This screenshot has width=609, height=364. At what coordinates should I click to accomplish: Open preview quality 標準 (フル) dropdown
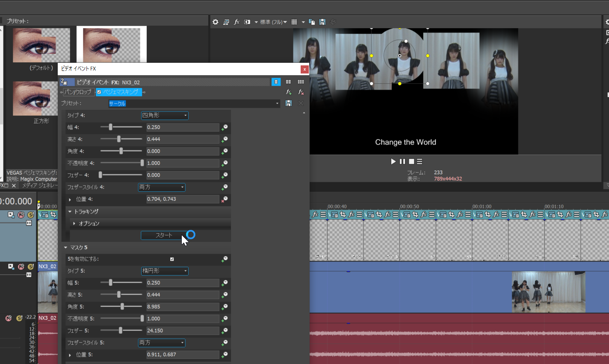274,22
